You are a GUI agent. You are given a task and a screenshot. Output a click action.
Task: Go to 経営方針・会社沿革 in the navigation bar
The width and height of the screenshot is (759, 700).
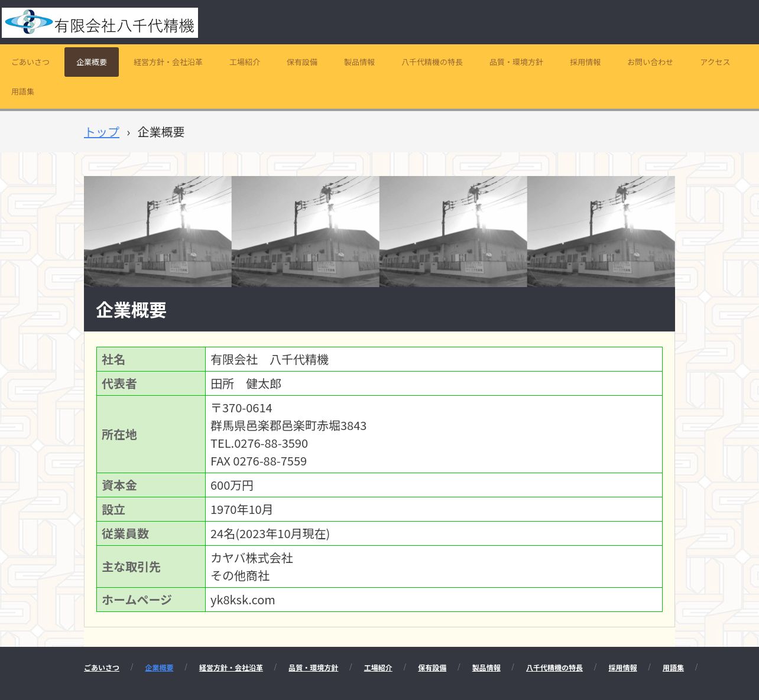(x=168, y=62)
